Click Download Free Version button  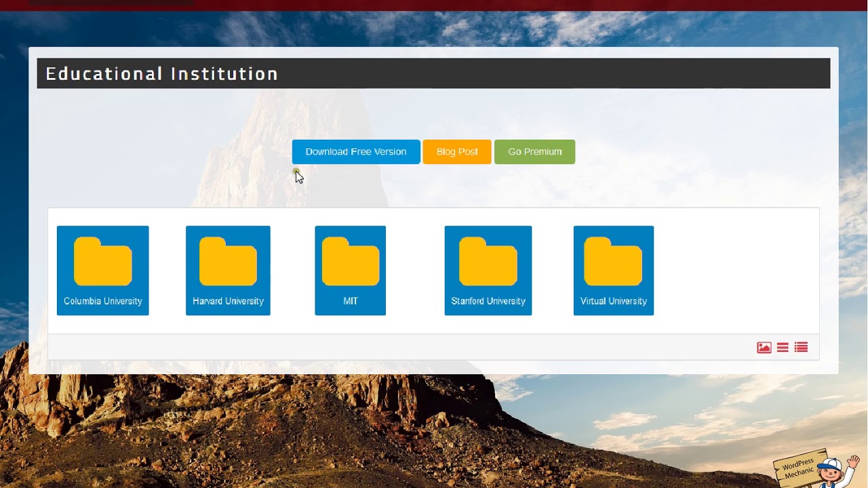(356, 152)
